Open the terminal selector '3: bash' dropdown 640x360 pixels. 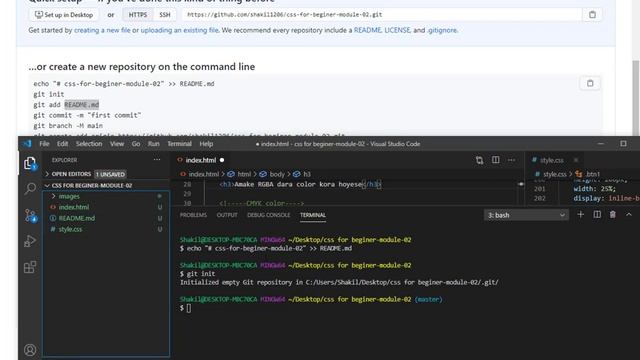tap(526, 215)
